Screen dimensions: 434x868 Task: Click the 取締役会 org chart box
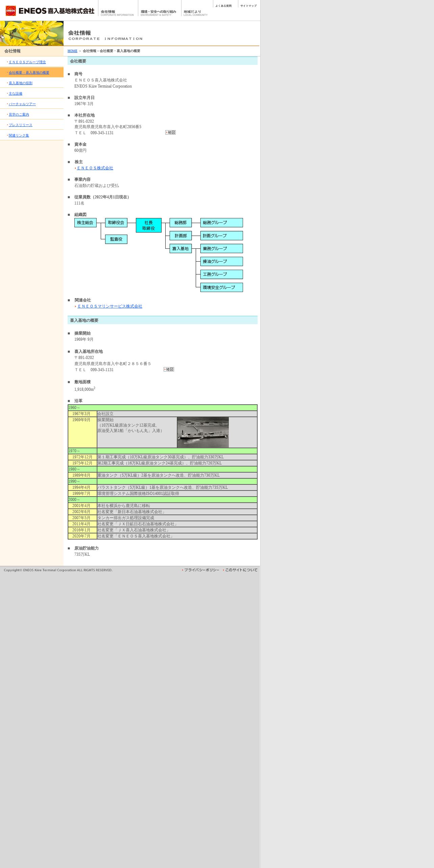(116, 223)
